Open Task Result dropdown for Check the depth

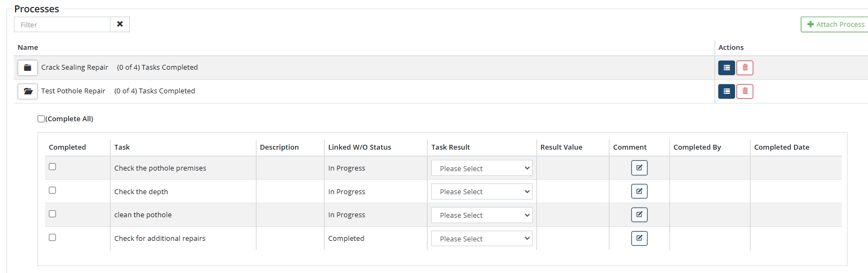tap(482, 191)
